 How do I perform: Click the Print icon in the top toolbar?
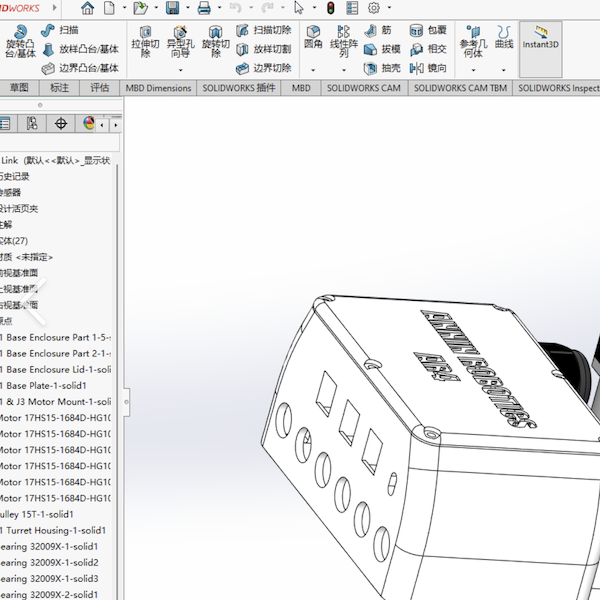click(204, 8)
